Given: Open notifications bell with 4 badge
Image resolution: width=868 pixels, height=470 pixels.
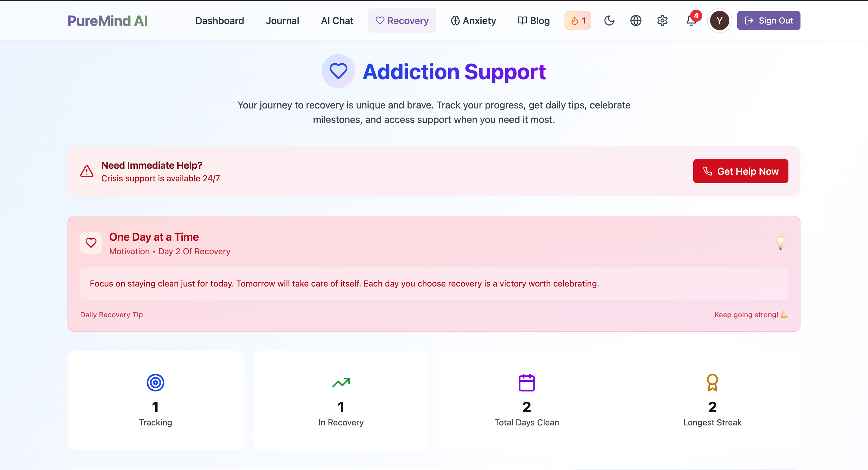Looking at the screenshot, I should tap(691, 20).
